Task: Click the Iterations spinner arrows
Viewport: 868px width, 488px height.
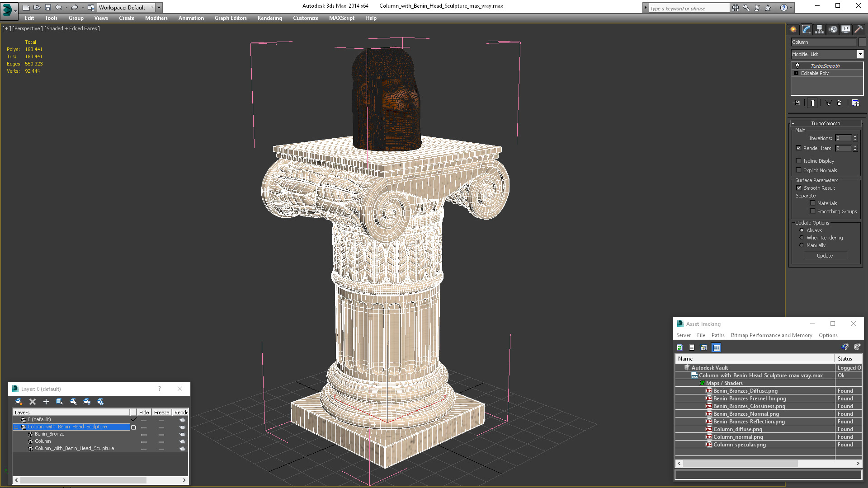Action: click(x=855, y=138)
